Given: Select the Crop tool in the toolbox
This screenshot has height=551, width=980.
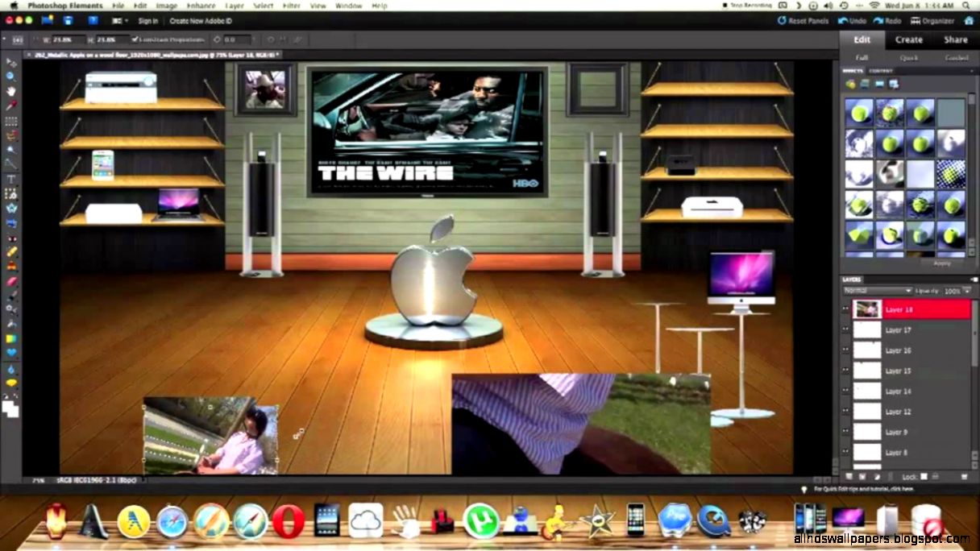Looking at the screenshot, I should [11, 194].
